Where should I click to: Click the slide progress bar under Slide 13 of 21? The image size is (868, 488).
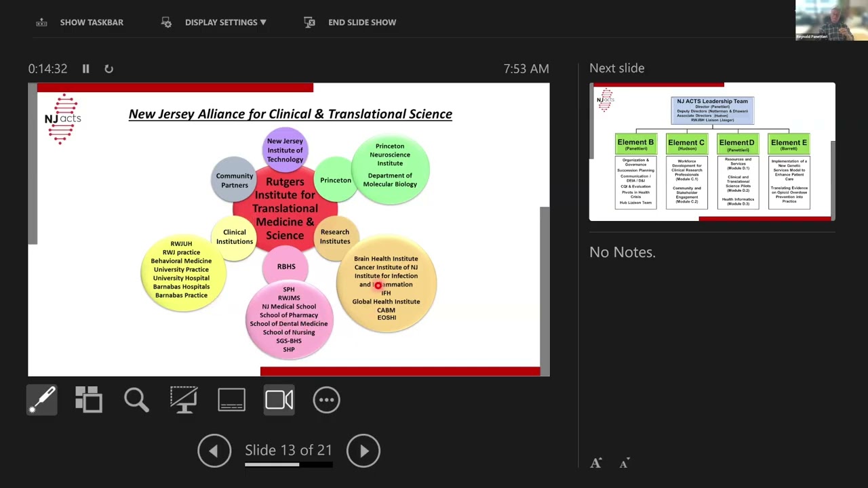289,465
